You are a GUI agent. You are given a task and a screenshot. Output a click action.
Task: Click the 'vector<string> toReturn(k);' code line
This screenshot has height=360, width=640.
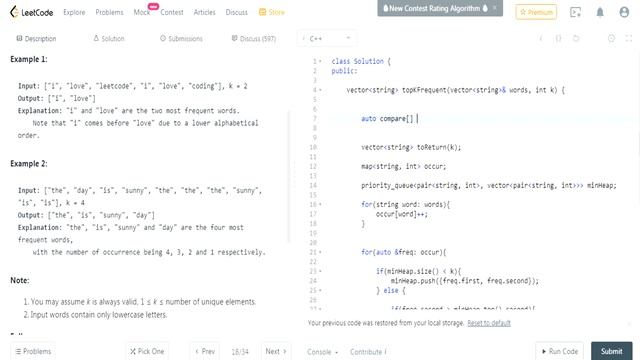pos(411,147)
